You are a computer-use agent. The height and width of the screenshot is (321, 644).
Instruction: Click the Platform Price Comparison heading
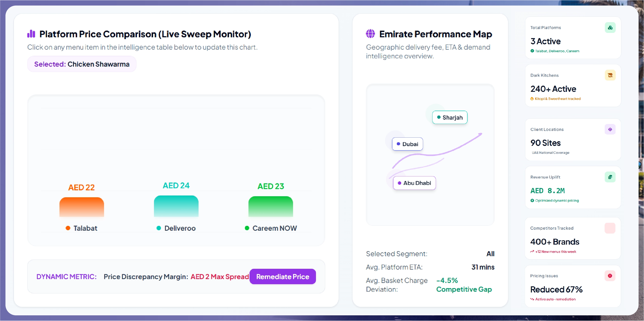pos(145,34)
